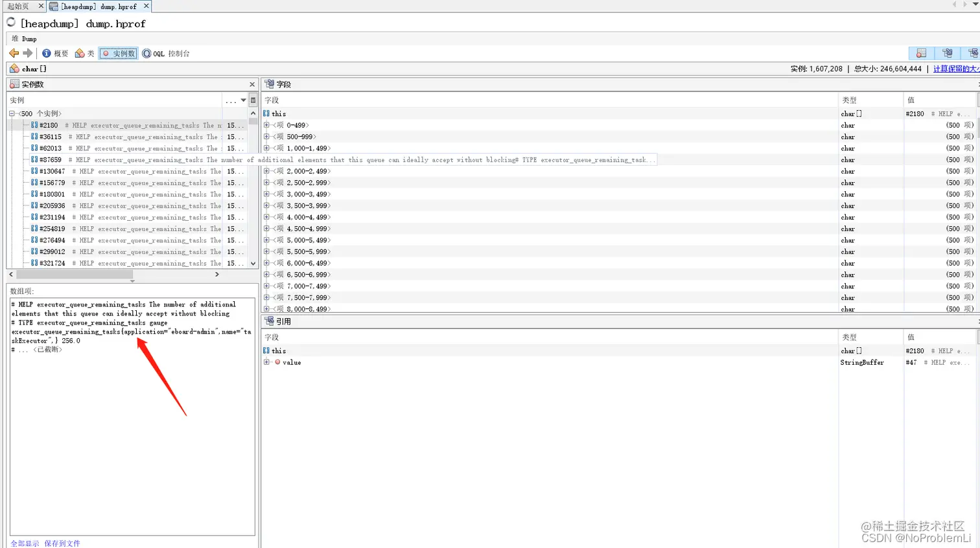This screenshot has width=980, height=548.
Task: Select instance #2180
Action: (x=127, y=125)
